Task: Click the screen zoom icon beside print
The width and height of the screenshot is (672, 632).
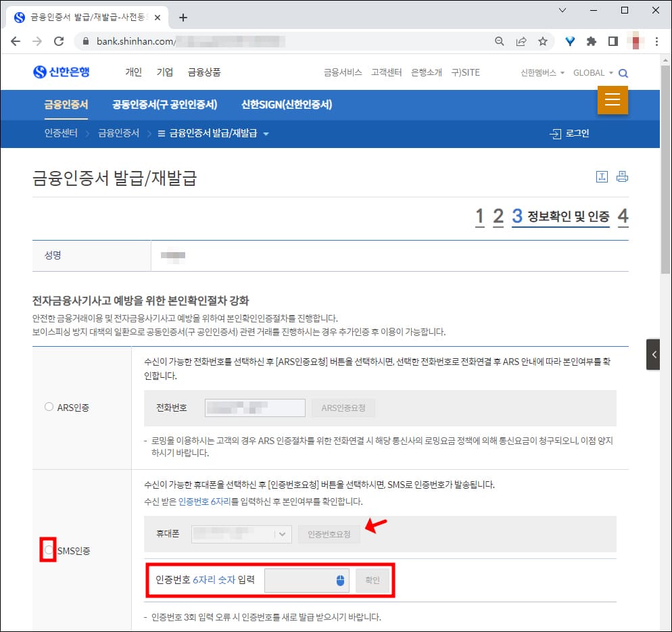Action: [x=601, y=176]
